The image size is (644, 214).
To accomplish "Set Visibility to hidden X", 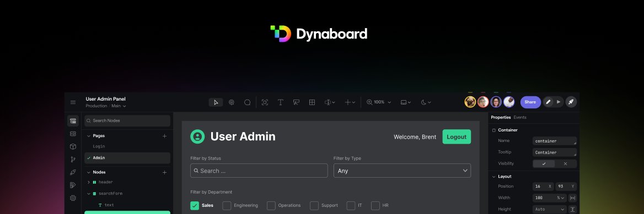I will [566, 163].
